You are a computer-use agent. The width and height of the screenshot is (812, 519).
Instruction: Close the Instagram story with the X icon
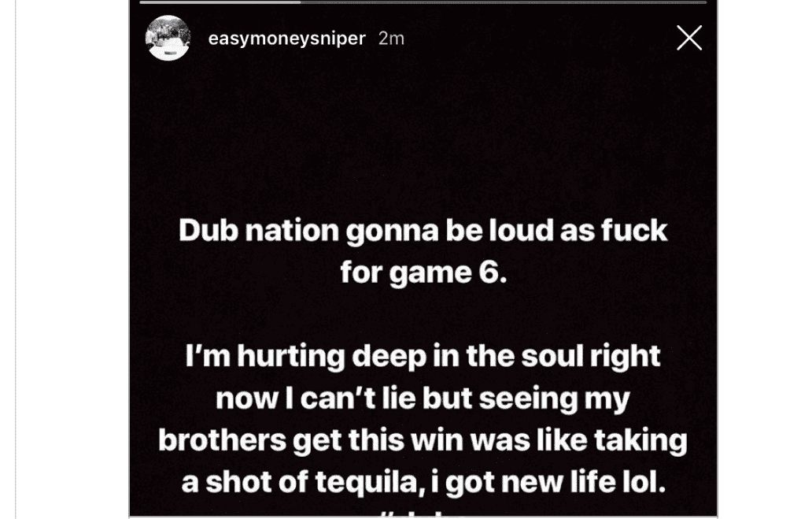pyautogui.click(x=689, y=38)
